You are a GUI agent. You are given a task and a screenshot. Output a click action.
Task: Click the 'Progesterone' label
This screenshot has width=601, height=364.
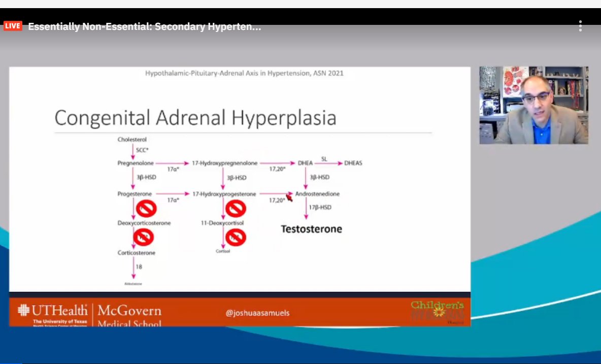click(135, 194)
